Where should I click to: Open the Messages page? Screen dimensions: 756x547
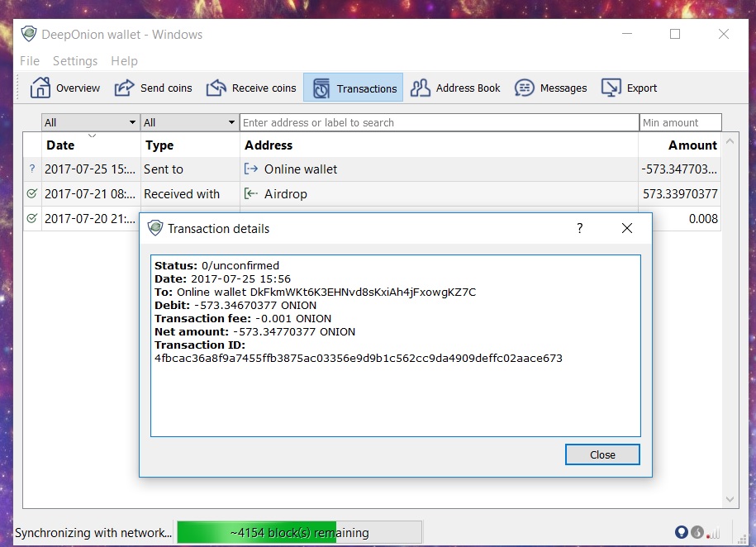pos(550,88)
